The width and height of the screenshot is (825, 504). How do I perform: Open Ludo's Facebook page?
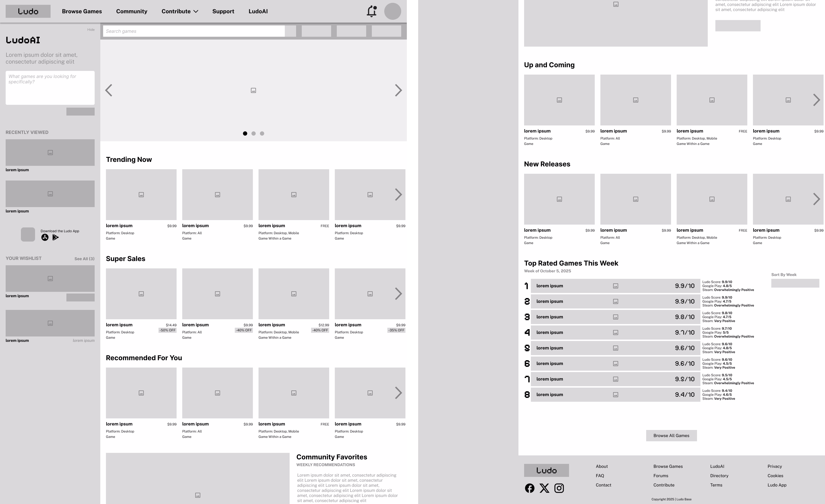tap(530, 488)
